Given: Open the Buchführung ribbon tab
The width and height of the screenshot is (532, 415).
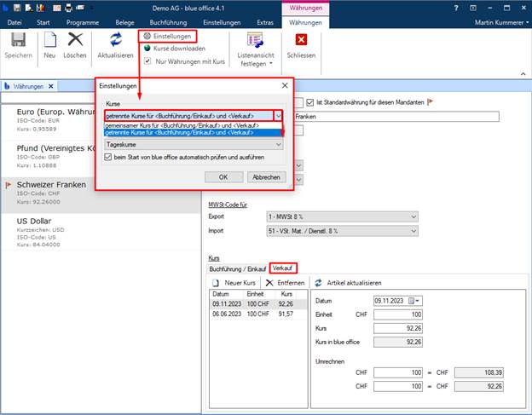Looking at the screenshot, I should 168,23.
